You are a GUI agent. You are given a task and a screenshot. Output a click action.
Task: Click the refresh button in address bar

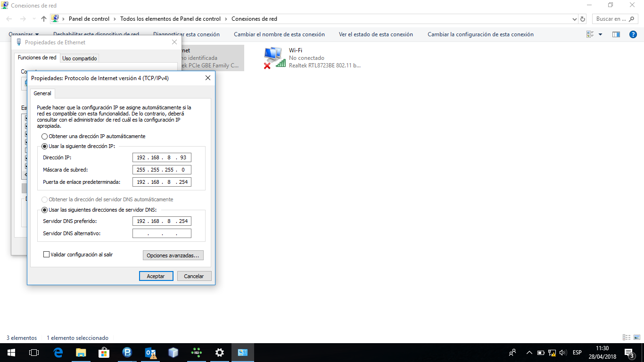pyautogui.click(x=583, y=19)
